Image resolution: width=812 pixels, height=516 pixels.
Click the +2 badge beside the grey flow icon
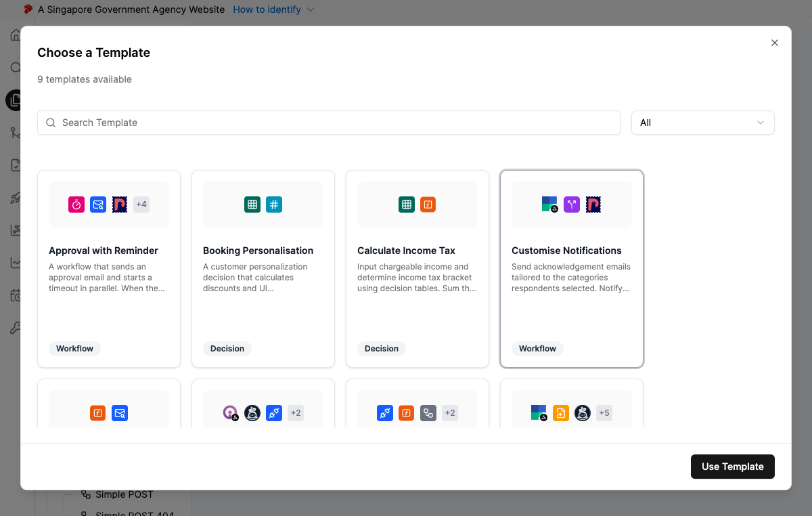(450, 413)
